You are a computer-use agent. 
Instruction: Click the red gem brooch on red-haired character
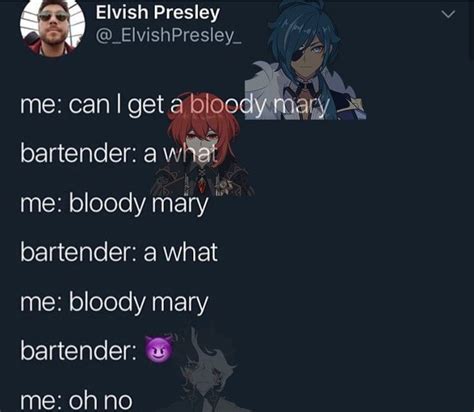204,184
